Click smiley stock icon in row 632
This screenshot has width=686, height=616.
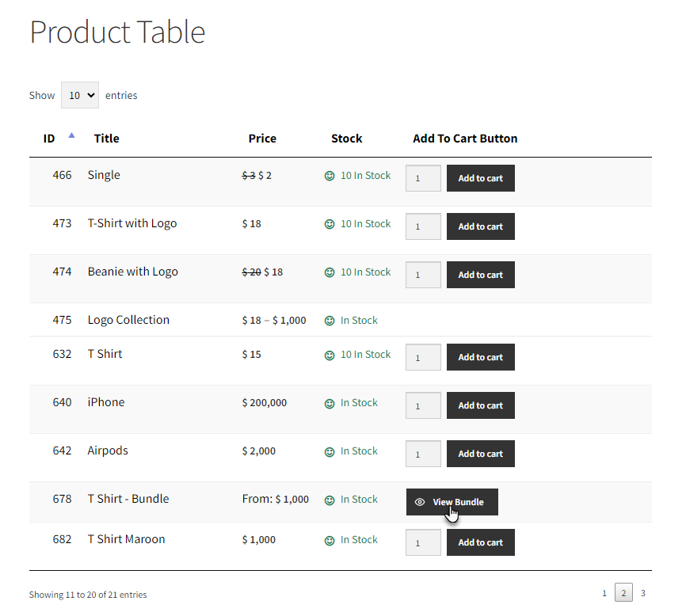coord(330,355)
